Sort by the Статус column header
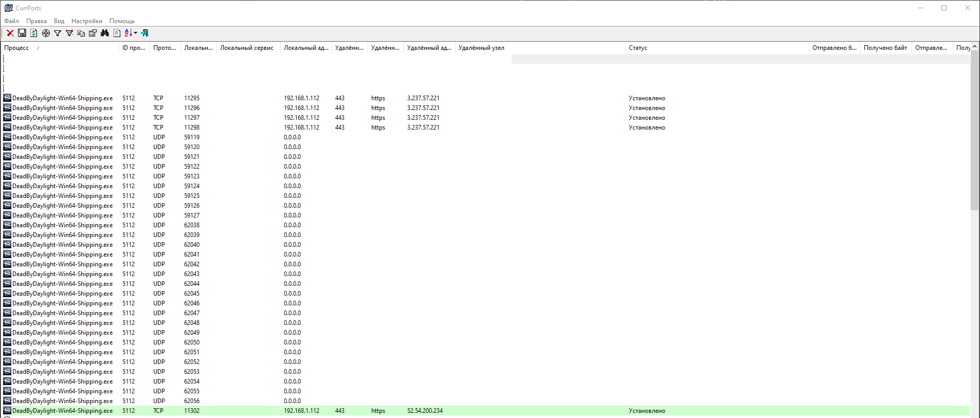This screenshot has width=980, height=418. pyautogui.click(x=717, y=48)
